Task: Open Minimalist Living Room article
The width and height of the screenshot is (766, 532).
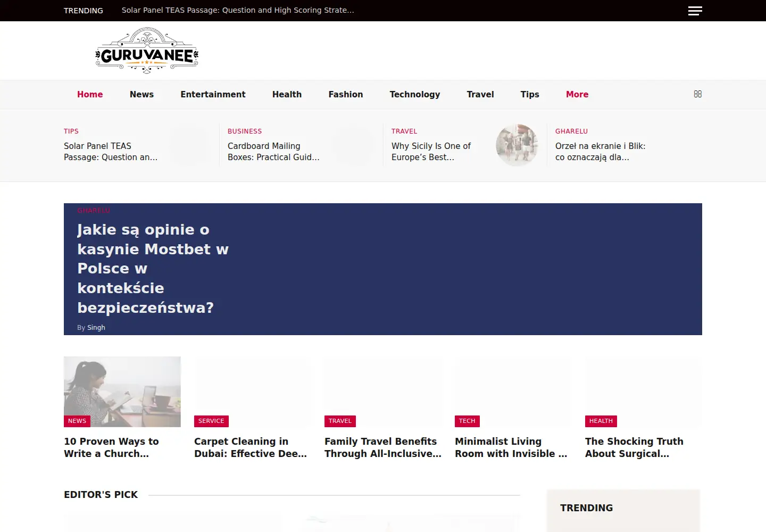Action: pyautogui.click(x=511, y=447)
